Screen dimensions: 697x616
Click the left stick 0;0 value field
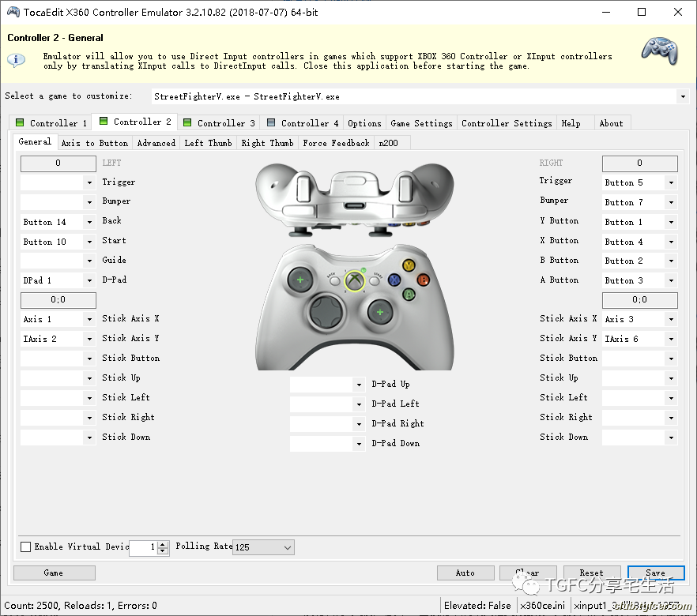[58, 300]
